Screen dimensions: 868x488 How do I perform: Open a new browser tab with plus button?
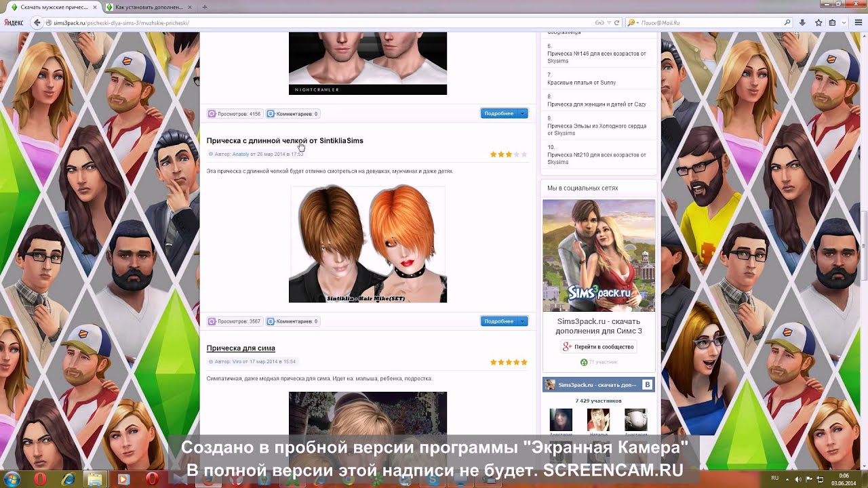pyautogui.click(x=205, y=7)
